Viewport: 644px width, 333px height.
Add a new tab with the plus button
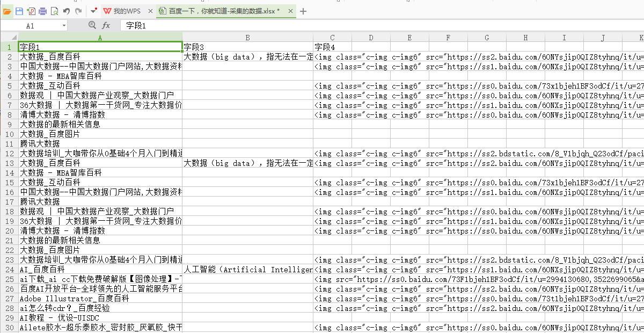click(303, 11)
